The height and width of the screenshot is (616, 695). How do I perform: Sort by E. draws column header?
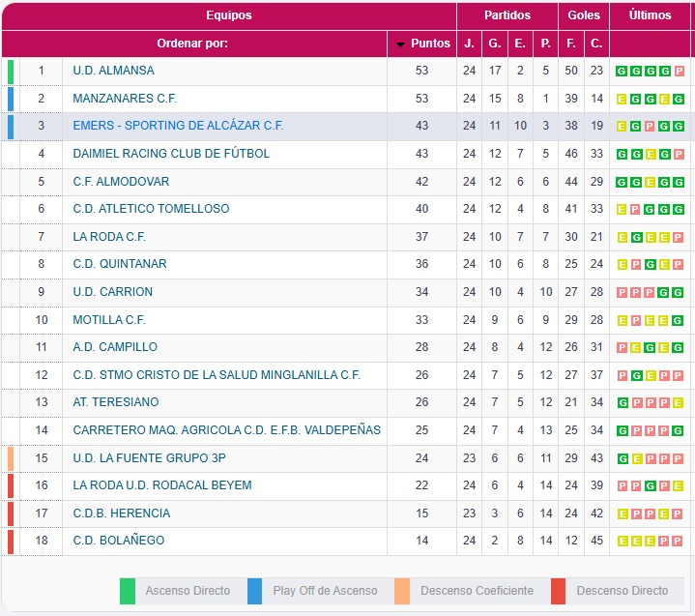[x=520, y=44]
